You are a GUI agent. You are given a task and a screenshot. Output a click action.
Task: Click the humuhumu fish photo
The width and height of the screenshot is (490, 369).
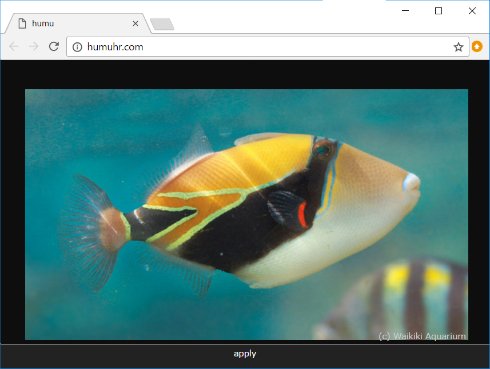pyautogui.click(x=246, y=214)
